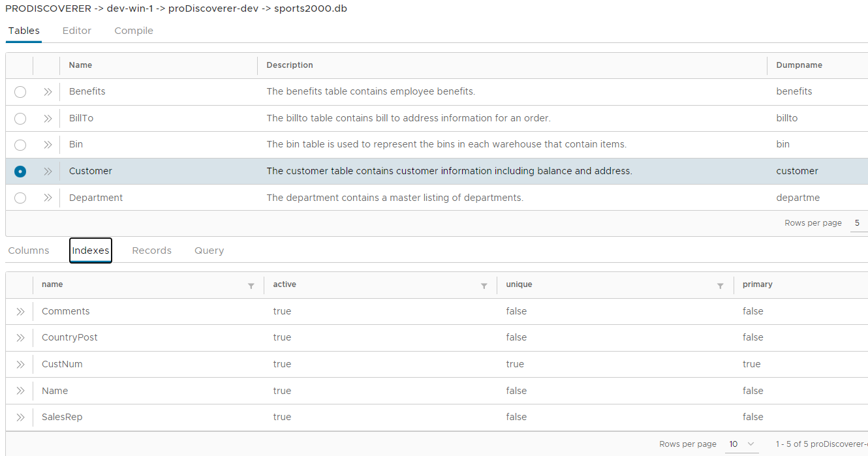Select the Bin table radio button
868x456 pixels.
click(x=20, y=144)
